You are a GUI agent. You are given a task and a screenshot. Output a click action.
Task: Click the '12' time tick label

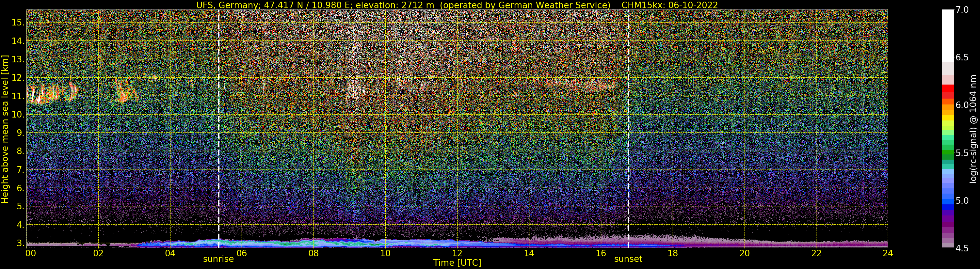(457, 253)
